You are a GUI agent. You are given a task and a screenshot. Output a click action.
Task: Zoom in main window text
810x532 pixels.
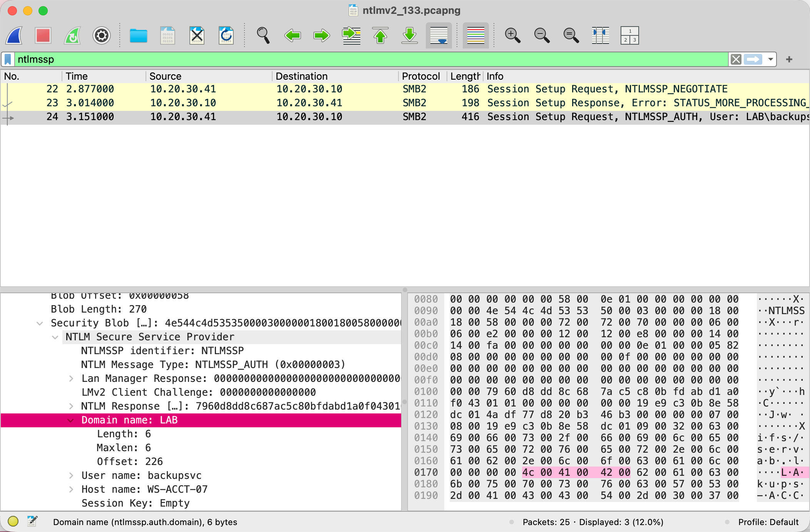click(x=512, y=36)
